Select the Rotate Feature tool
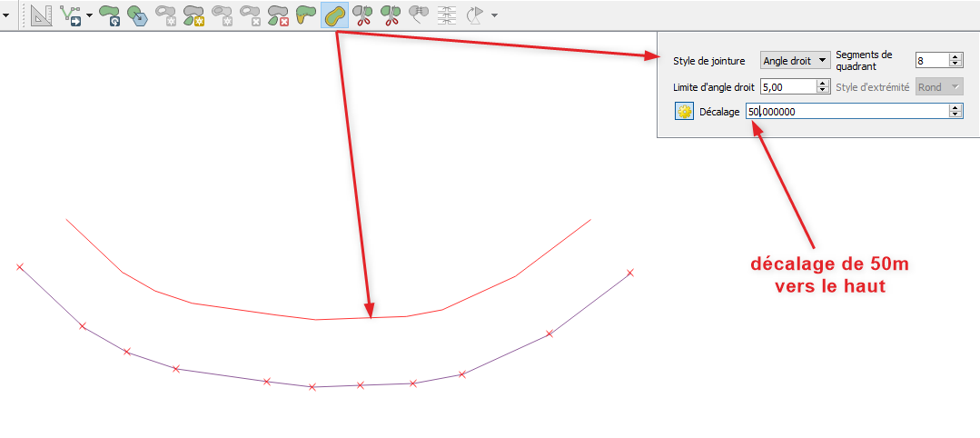 point(110,15)
